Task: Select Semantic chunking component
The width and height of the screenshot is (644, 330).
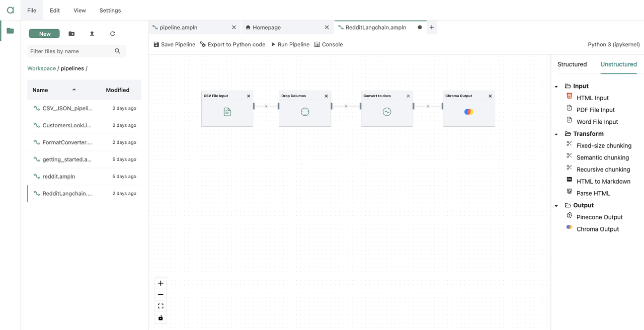Action: click(x=602, y=157)
